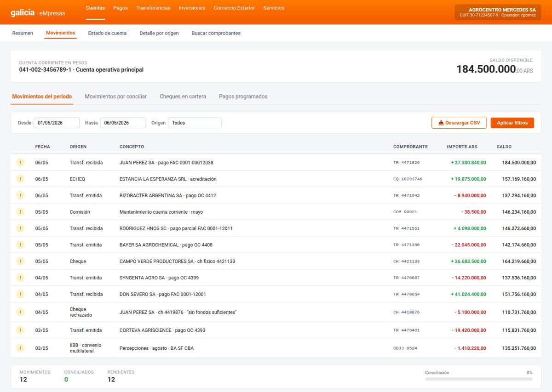
Task: Click the ORIGEN column header
Action: coord(78,147)
